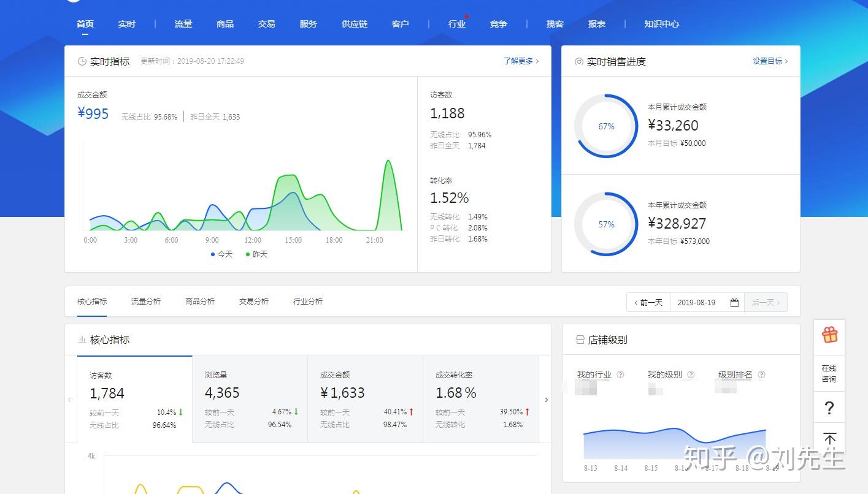The width and height of the screenshot is (868, 494).
Task: Click the target icon beside 实时销售进度
Action: pyautogui.click(x=578, y=62)
